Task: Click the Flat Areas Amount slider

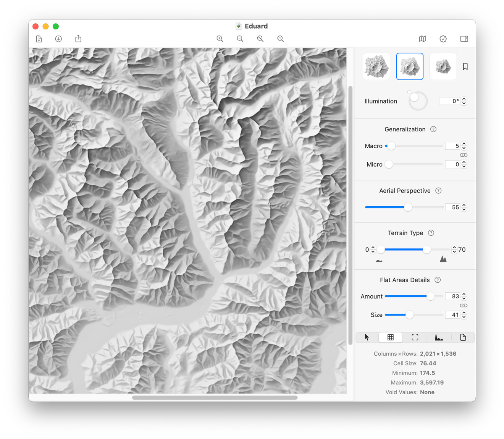Action: [414, 296]
